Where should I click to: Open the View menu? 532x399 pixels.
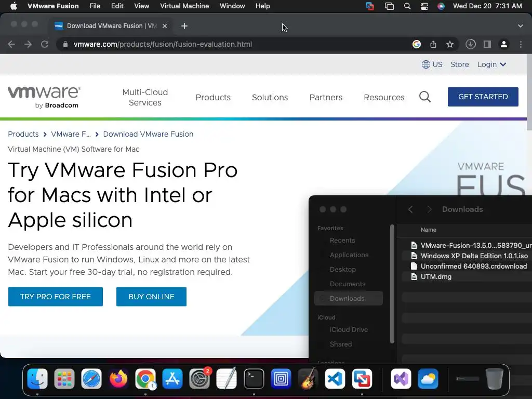(x=141, y=6)
